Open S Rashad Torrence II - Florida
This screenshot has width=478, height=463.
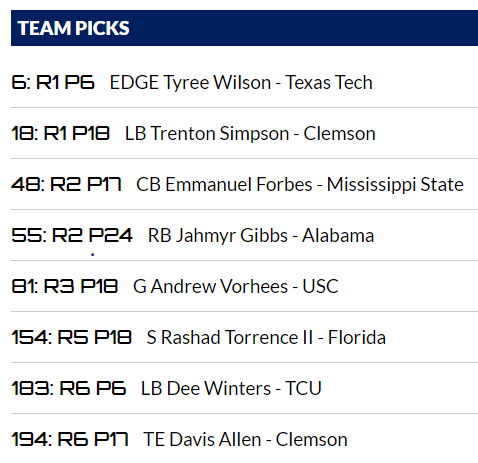266,337
